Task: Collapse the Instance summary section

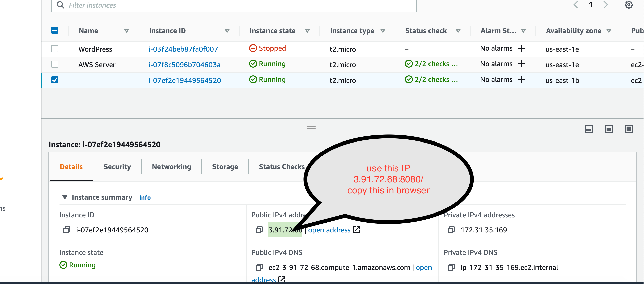Action: pos(65,197)
